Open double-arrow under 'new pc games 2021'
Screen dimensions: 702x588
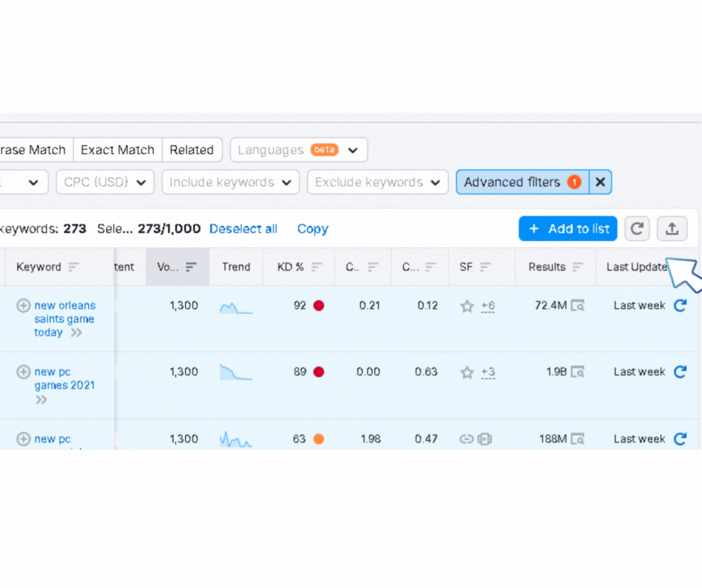pos(41,400)
